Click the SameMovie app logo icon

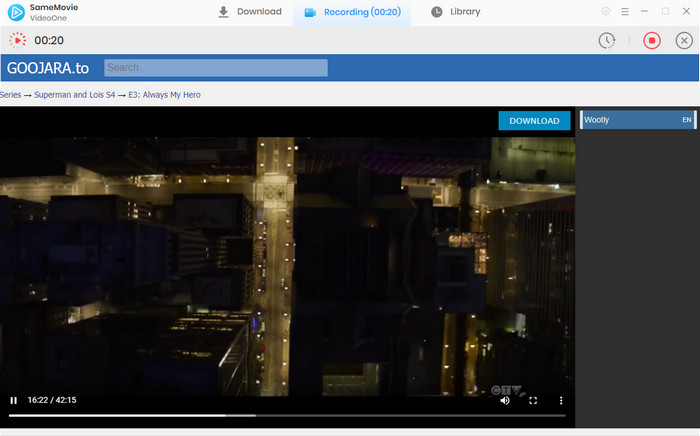click(16, 12)
